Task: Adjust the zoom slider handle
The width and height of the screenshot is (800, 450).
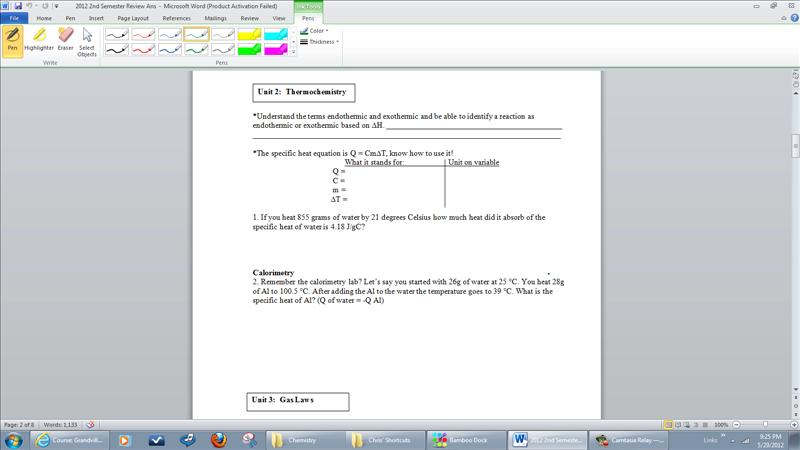Action: click(x=765, y=424)
